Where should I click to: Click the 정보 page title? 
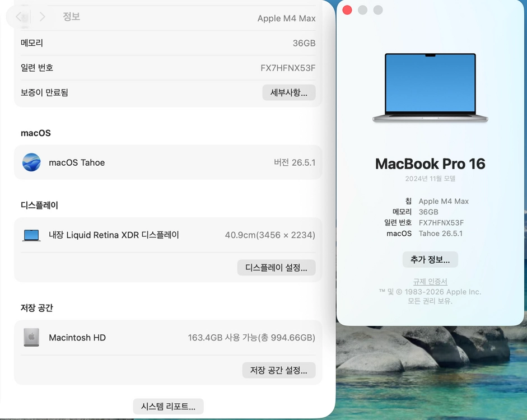pos(72,16)
